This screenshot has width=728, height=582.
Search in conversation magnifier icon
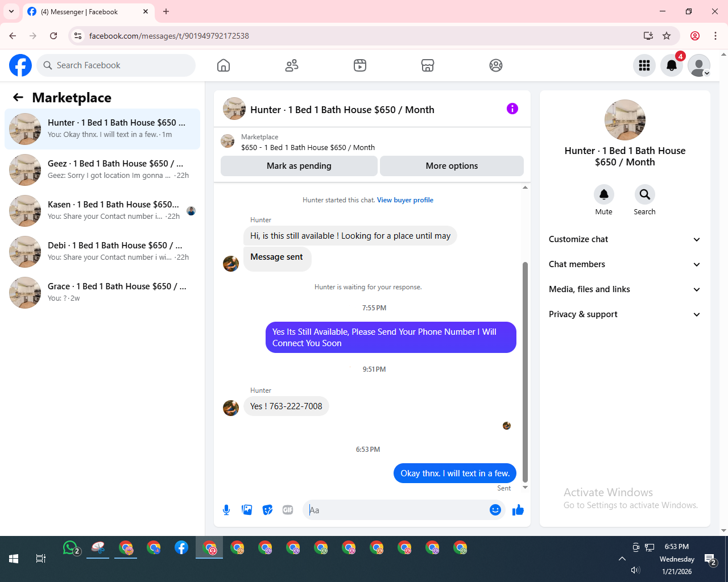pyautogui.click(x=644, y=194)
